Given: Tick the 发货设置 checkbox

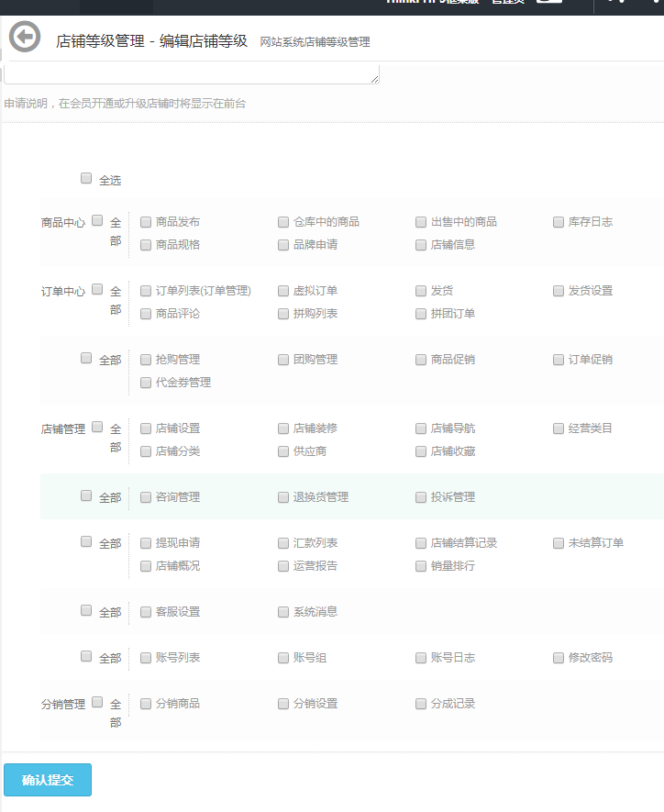Looking at the screenshot, I should (559, 291).
